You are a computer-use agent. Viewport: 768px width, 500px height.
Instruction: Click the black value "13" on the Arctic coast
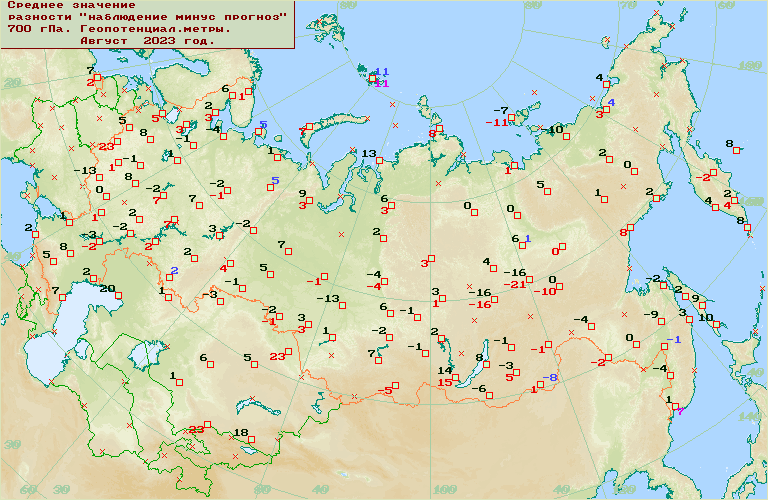click(x=369, y=154)
